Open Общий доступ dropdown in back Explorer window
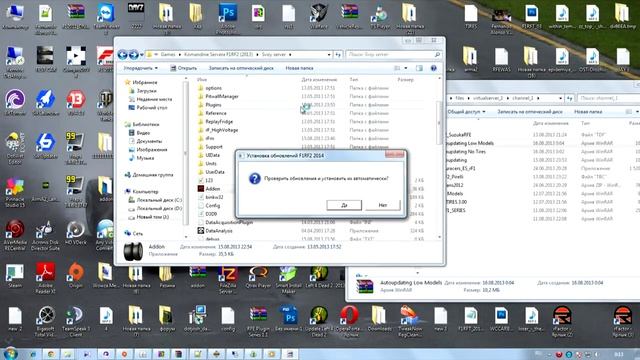Image resolution: width=640 pixels, height=360 pixels. pos(466,111)
